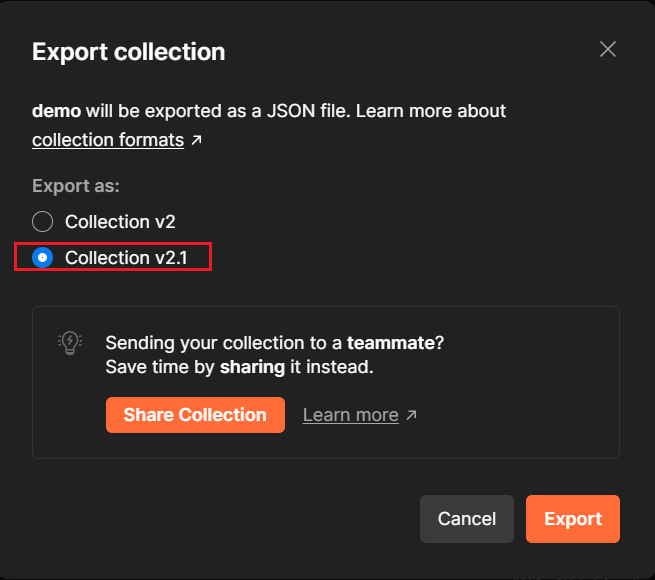Click the Export as: label
The width and height of the screenshot is (655, 580).
pos(76,186)
